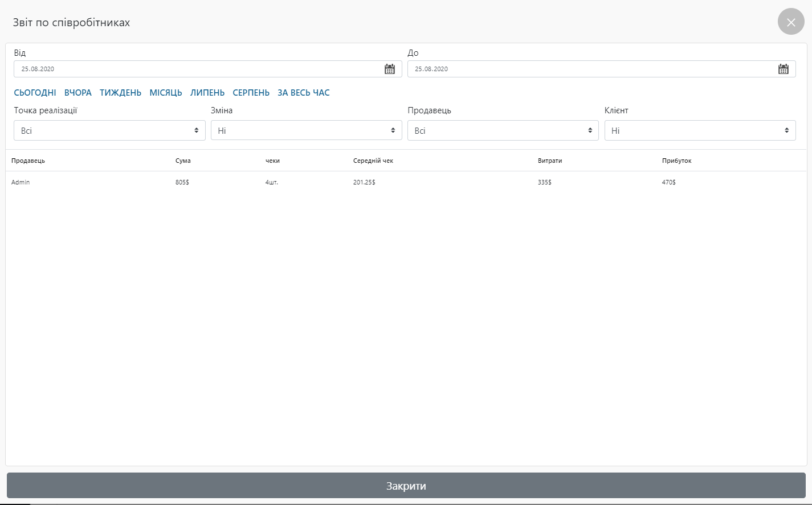Expand the Продавець filter dropdown
Image resolution: width=812 pixels, height=505 pixels.
pos(503,130)
